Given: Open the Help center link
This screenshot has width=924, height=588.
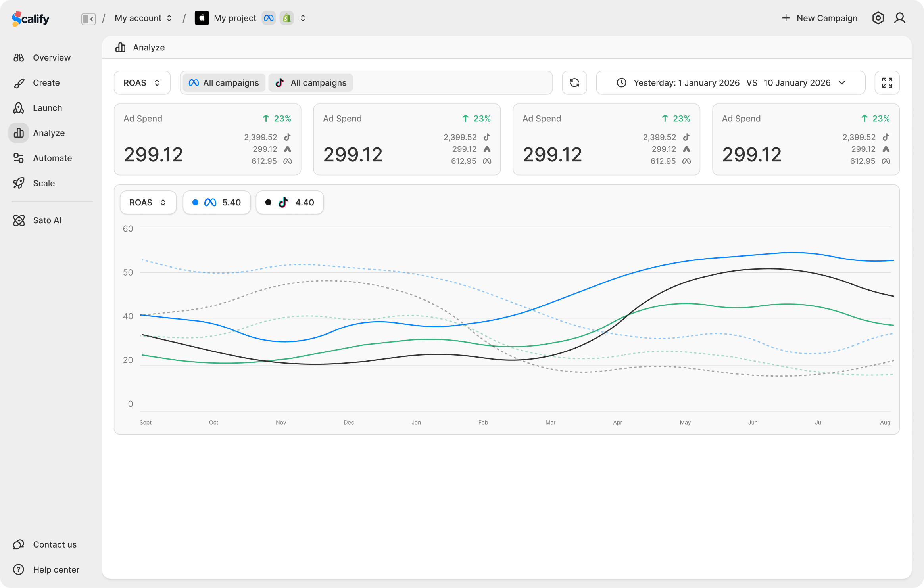Looking at the screenshot, I should tap(56, 569).
